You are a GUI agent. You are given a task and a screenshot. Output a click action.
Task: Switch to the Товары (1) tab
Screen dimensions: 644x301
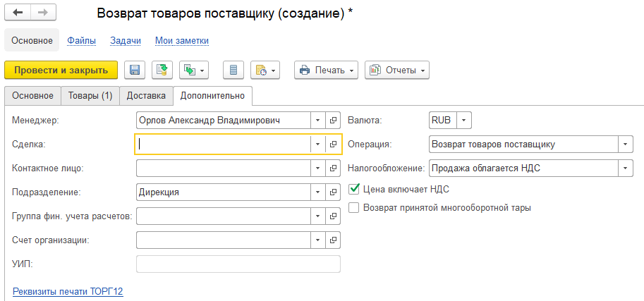[90, 96]
